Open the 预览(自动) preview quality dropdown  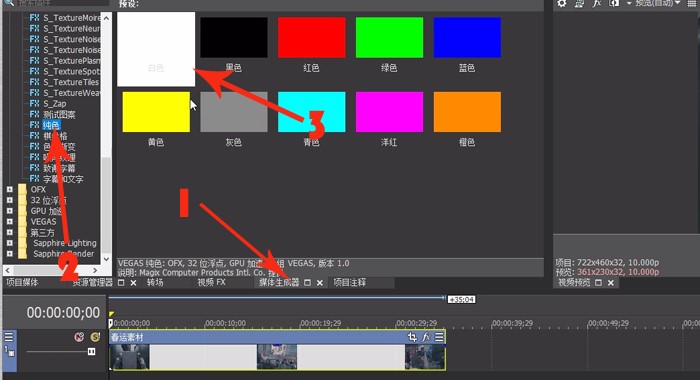(658, 4)
